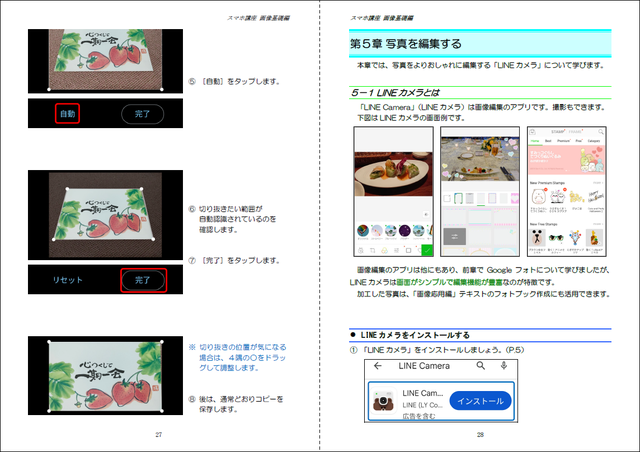
Task: Click the search magnifier in sticker shop header
Action: [x=601, y=131]
